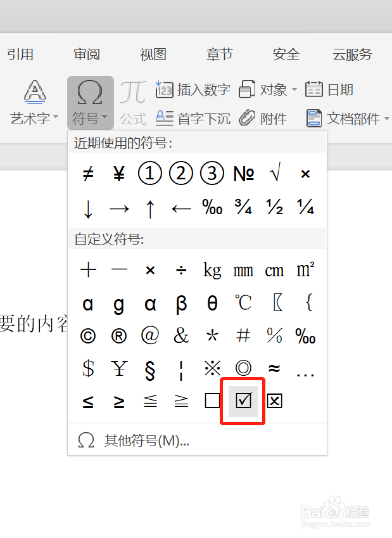Image resolution: width=392 pixels, height=538 pixels.
Task: Insert the mm unit symbol
Action: 243,271
